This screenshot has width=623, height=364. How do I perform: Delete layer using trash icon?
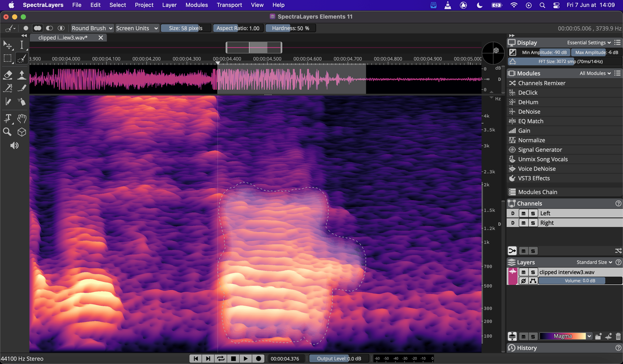pyautogui.click(x=618, y=336)
